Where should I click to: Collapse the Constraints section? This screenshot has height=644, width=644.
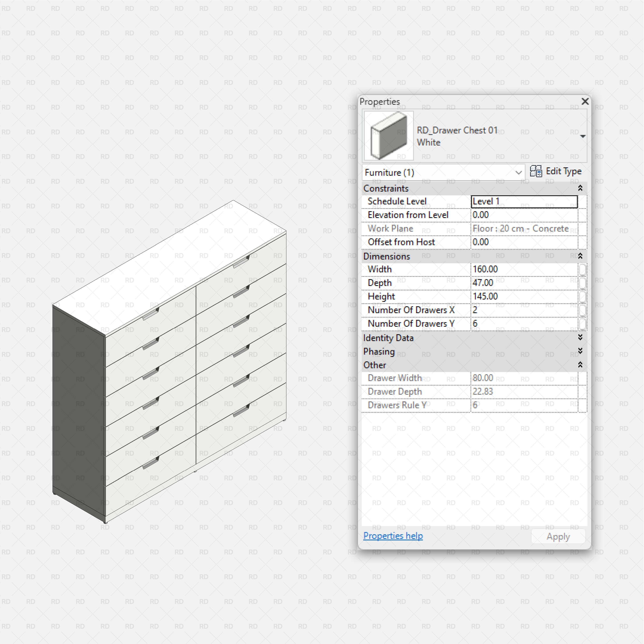click(x=580, y=188)
